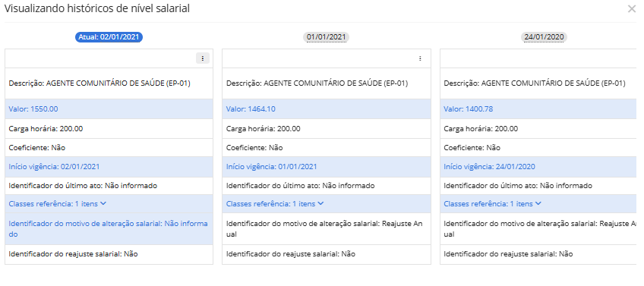Click Coeficiente: Não in the 01/01/2021 card
The image size is (644, 286).
coord(254,148)
